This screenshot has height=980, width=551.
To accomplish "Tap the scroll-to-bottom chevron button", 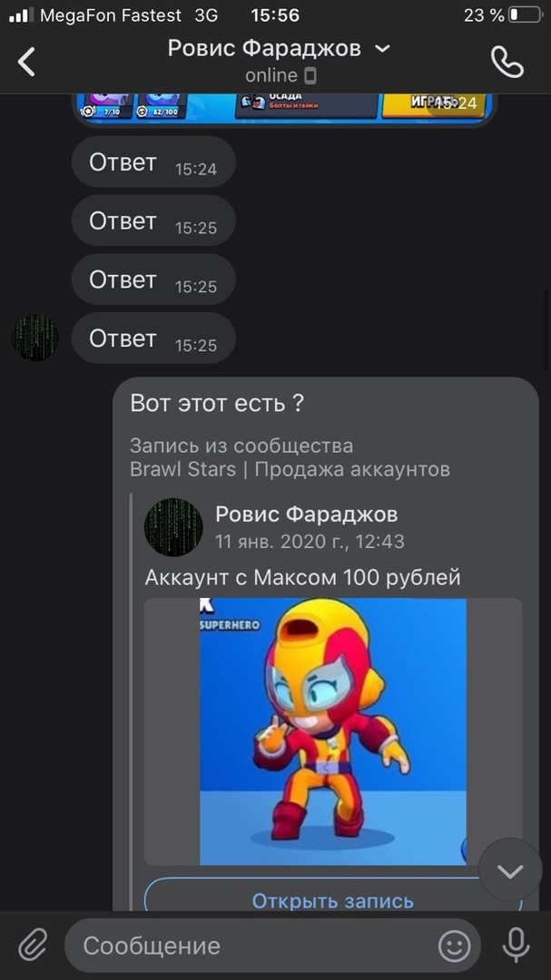I will pyautogui.click(x=510, y=870).
